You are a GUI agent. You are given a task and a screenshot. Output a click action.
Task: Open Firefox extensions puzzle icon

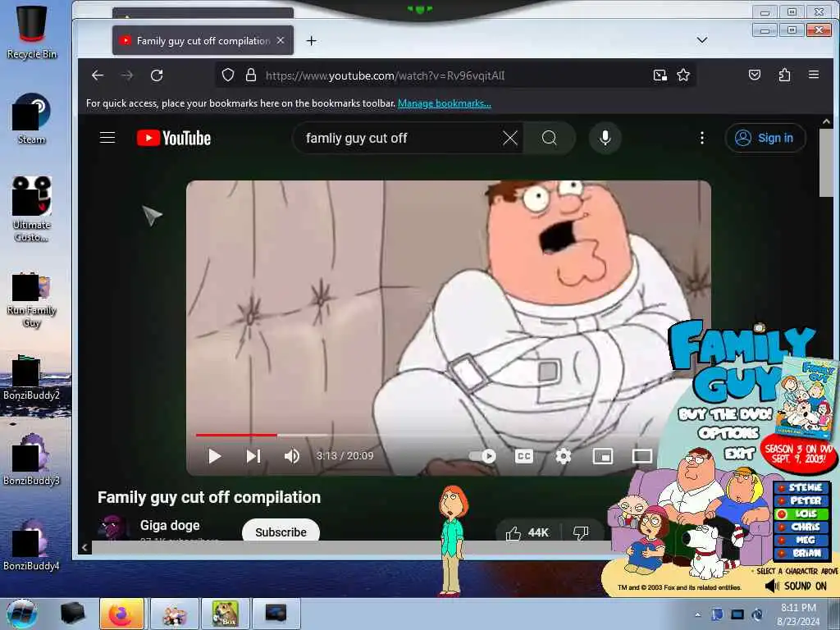784,75
